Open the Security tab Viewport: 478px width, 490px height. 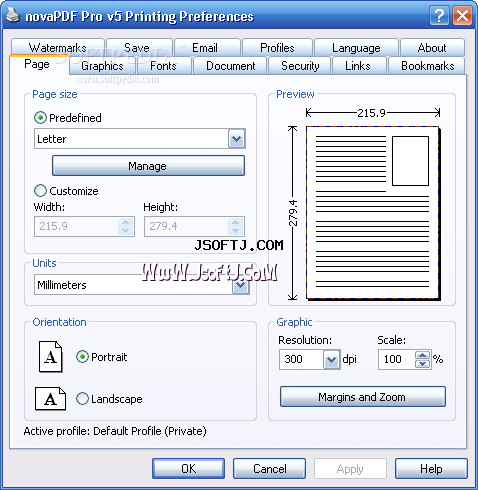click(x=300, y=66)
